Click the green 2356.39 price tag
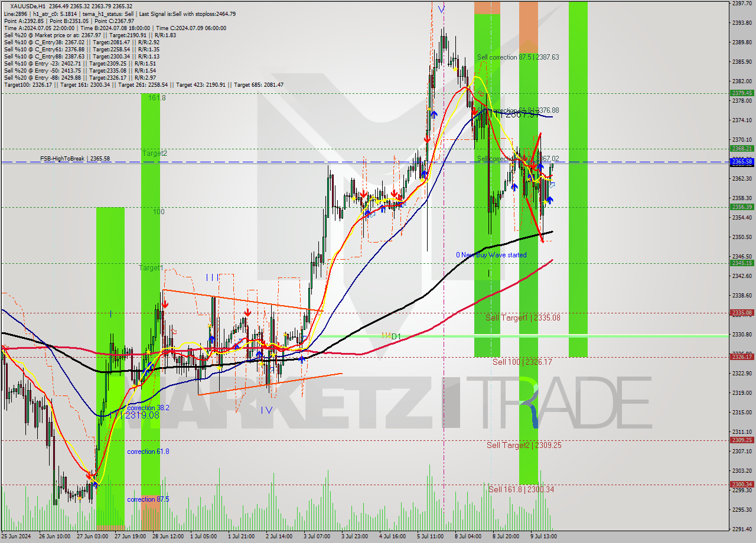The image size is (756, 543). 741,207
